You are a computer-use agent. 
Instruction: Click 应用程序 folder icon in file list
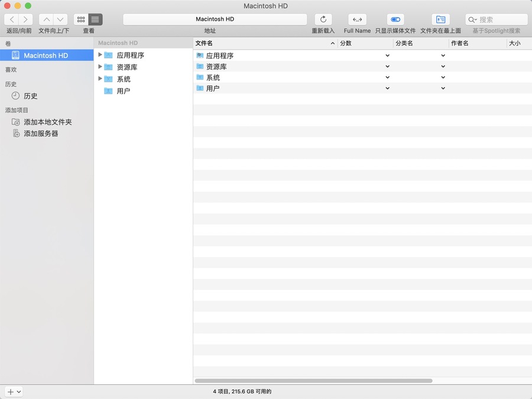coord(200,56)
